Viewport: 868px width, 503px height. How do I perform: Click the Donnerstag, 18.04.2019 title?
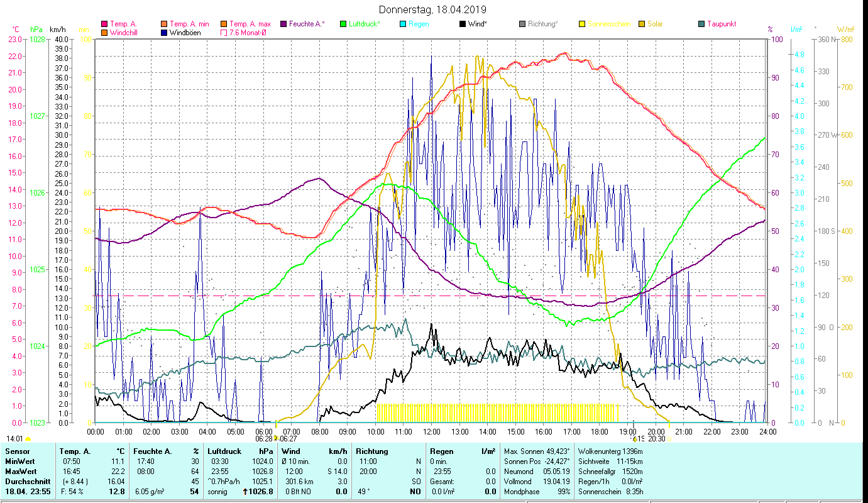tap(433, 10)
